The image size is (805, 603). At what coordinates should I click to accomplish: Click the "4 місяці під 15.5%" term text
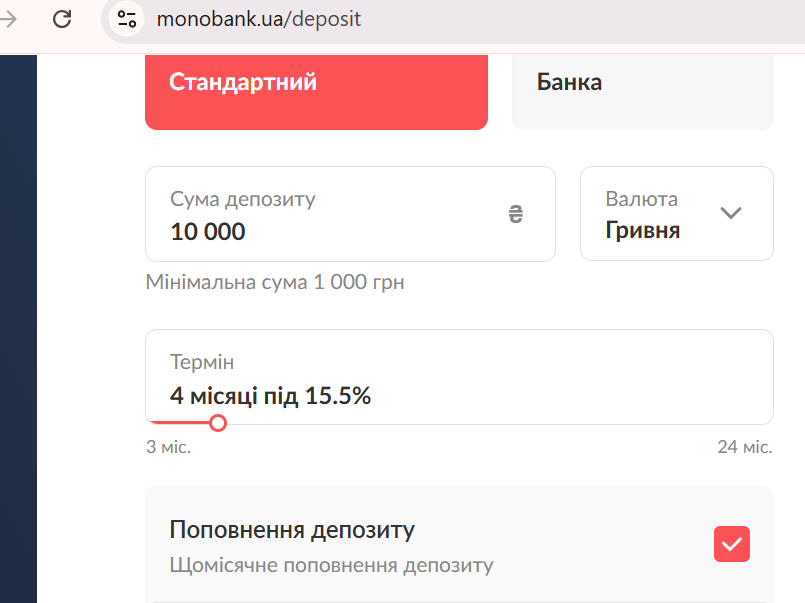coord(270,396)
